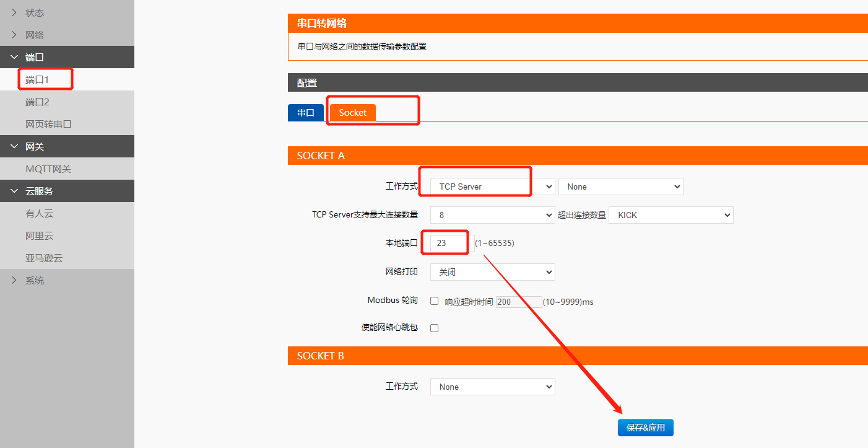The image size is (868, 448).
Task: Click the 保存&应用 button
Action: [645, 428]
